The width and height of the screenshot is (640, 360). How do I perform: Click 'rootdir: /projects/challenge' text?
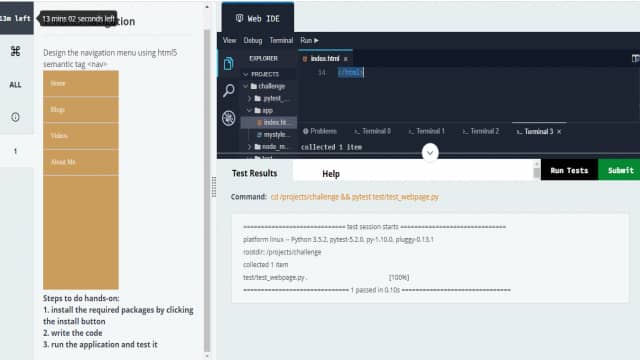point(282,252)
